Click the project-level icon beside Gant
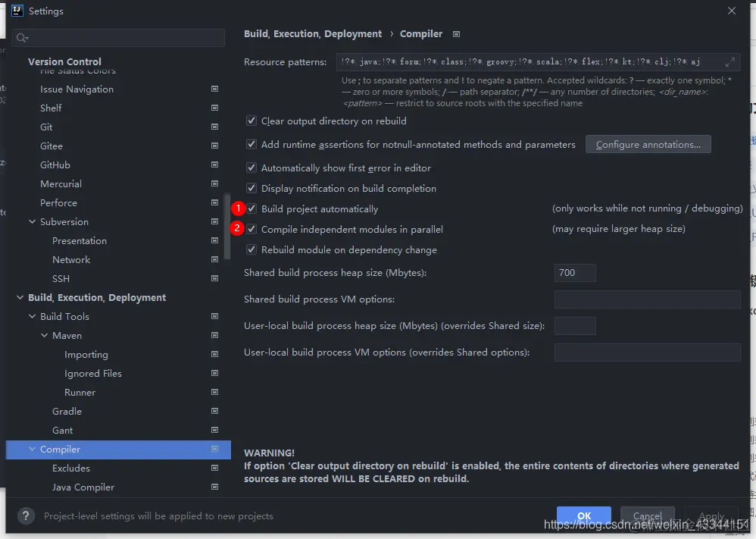 215,430
